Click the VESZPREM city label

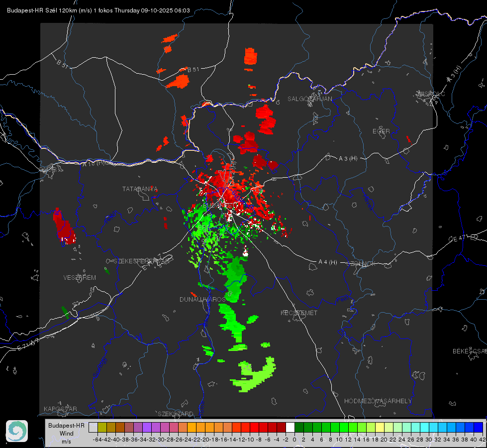(80, 277)
